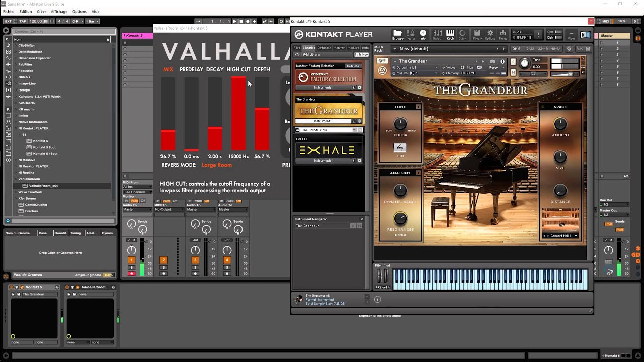Stop Ableton transport playback
The height and width of the screenshot is (362, 644).
click(241, 21)
